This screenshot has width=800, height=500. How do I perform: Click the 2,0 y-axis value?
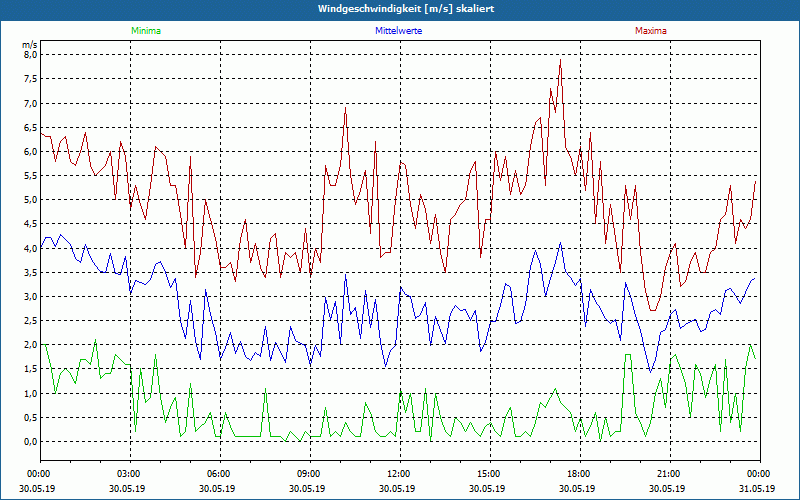(31, 345)
